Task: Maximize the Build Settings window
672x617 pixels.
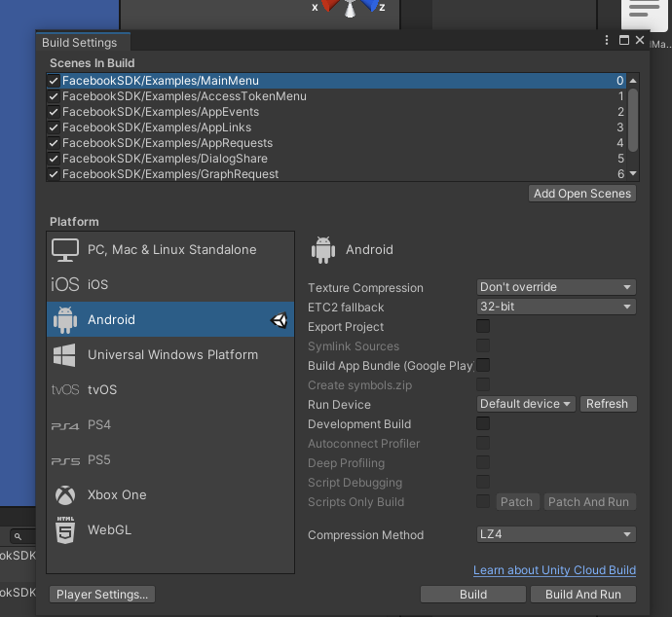Action: tap(624, 40)
